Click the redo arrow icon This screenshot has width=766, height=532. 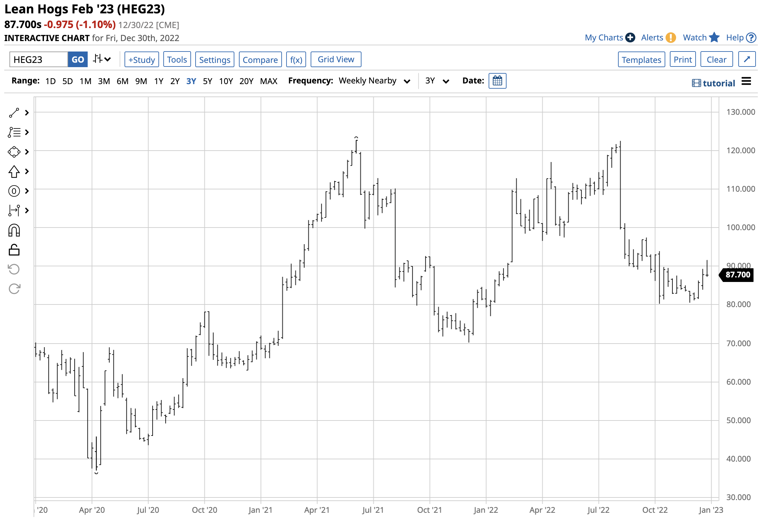pyautogui.click(x=14, y=289)
